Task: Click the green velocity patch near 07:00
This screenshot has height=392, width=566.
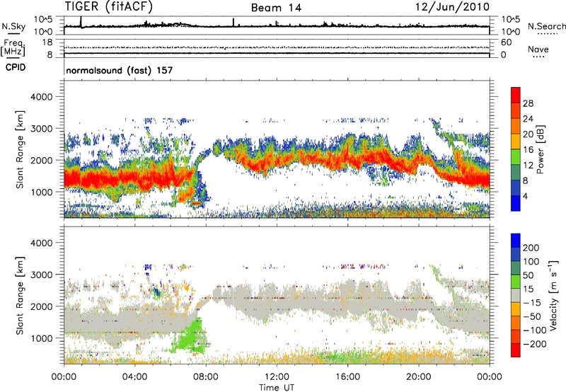Action: [190, 338]
